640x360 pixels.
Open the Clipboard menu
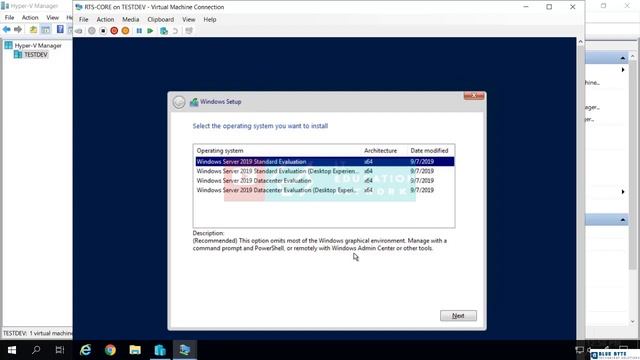click(160, 20)
